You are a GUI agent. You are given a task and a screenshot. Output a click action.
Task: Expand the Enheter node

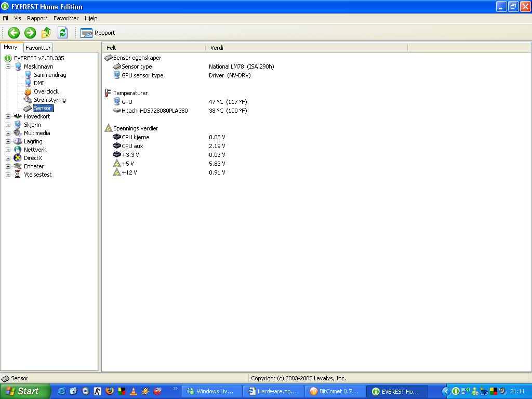coord(8,167)
